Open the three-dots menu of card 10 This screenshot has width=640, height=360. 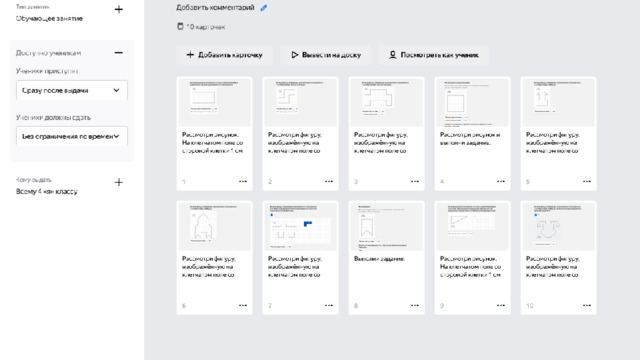[587, 305]
